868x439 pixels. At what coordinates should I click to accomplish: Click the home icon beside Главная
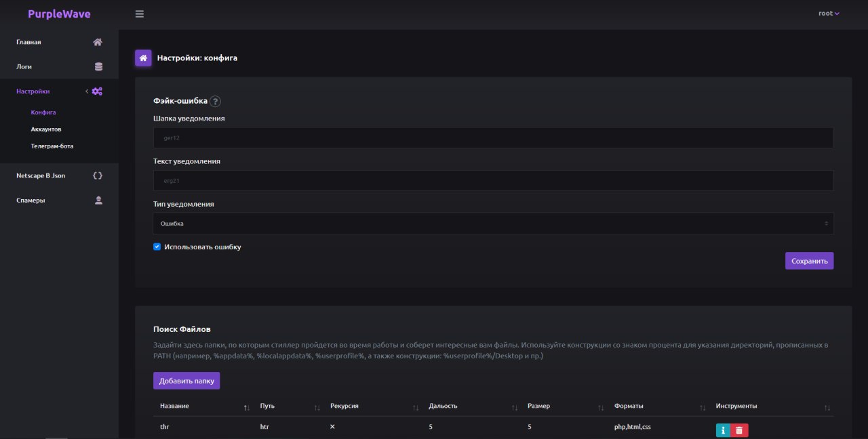[98, 42]
